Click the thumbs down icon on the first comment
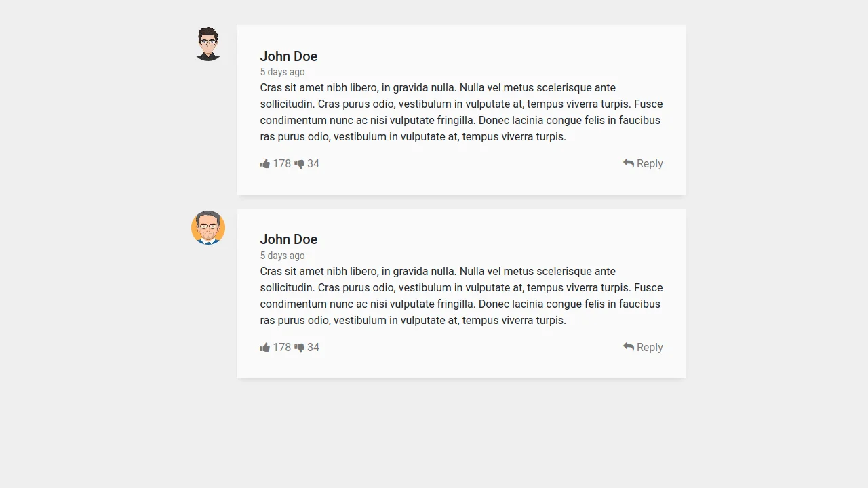 299,163
